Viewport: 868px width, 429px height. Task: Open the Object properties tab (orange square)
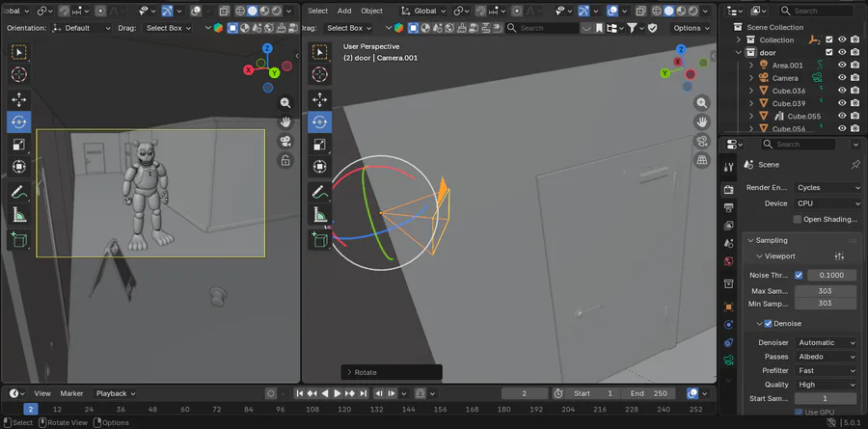click(x=728, y=307)
